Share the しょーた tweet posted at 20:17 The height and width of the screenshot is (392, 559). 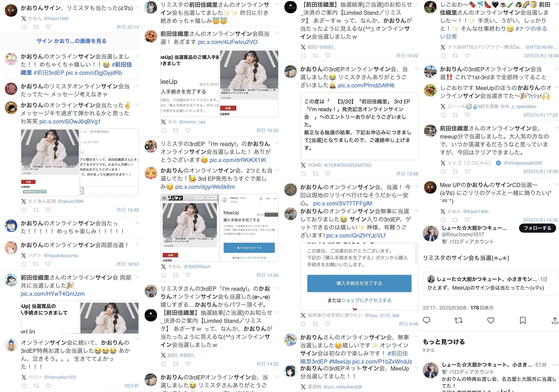click(x=555, y=321)
